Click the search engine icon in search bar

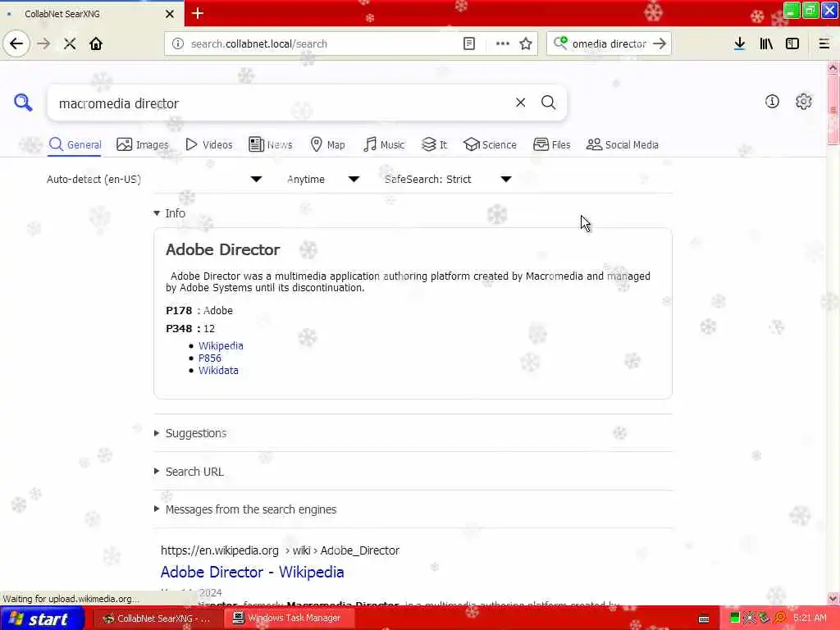pyautogui.click(x=560, y=43)
